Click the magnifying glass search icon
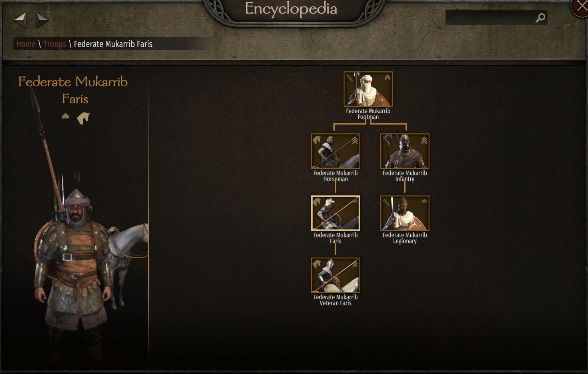 tap(540, 18)
